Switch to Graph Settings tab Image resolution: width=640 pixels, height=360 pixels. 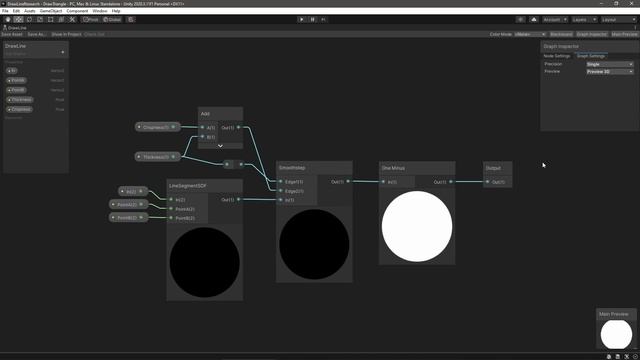tap(591, 56)
